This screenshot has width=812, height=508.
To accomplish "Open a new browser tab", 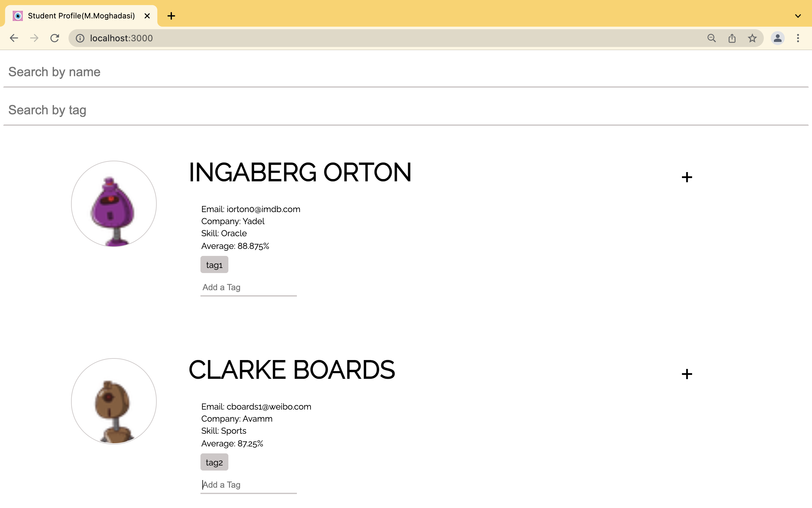I will 171,16.
